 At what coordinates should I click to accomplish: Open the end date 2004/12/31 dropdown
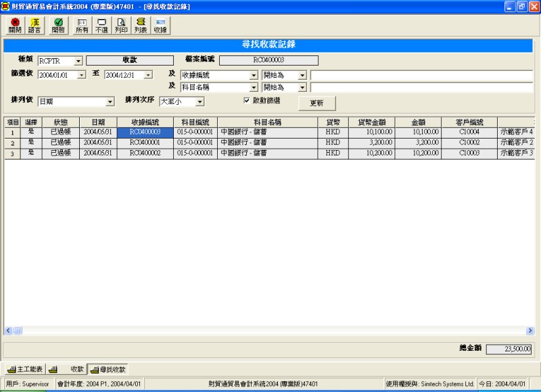point(148,75)
